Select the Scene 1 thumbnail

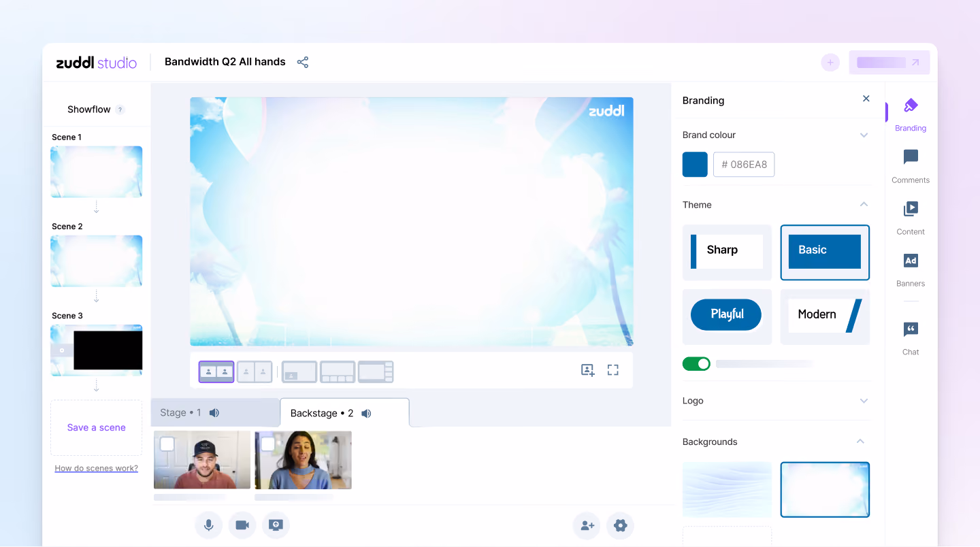(97, 172)
